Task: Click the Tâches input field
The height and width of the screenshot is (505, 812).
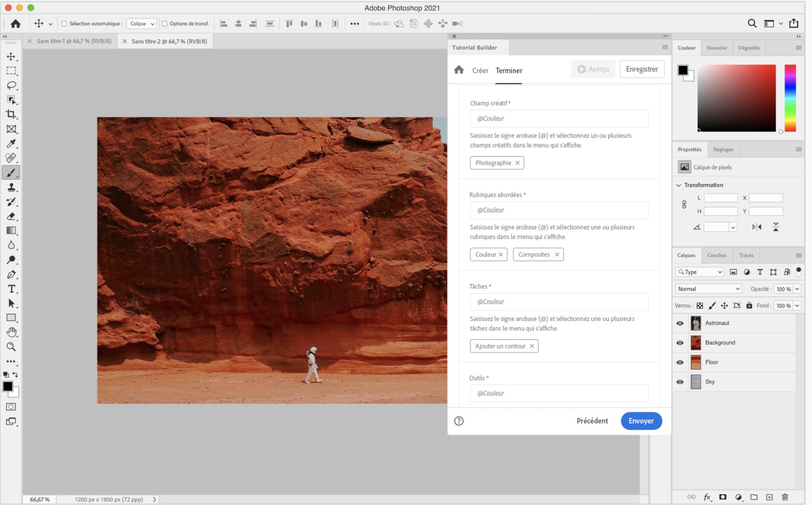Action: (x=559, y=302)
